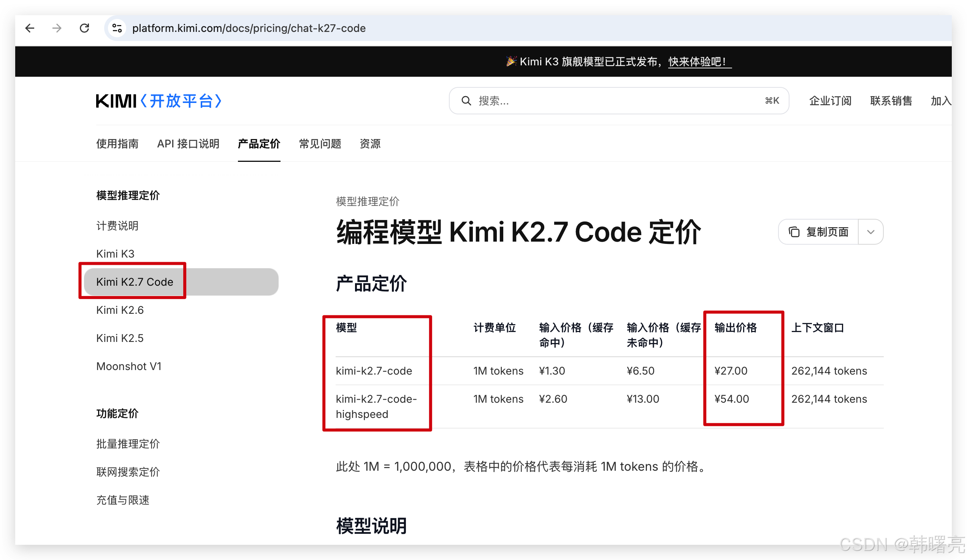
Task: Click the 编程模型 Kimi K2.7 Code 定价 title
Action: click(x=518, y=232)
